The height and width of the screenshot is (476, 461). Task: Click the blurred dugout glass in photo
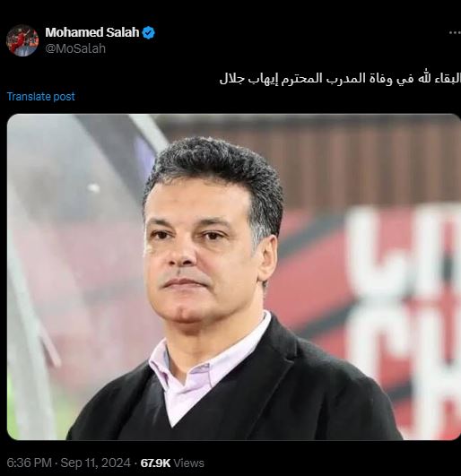click(x=61, y=243)
